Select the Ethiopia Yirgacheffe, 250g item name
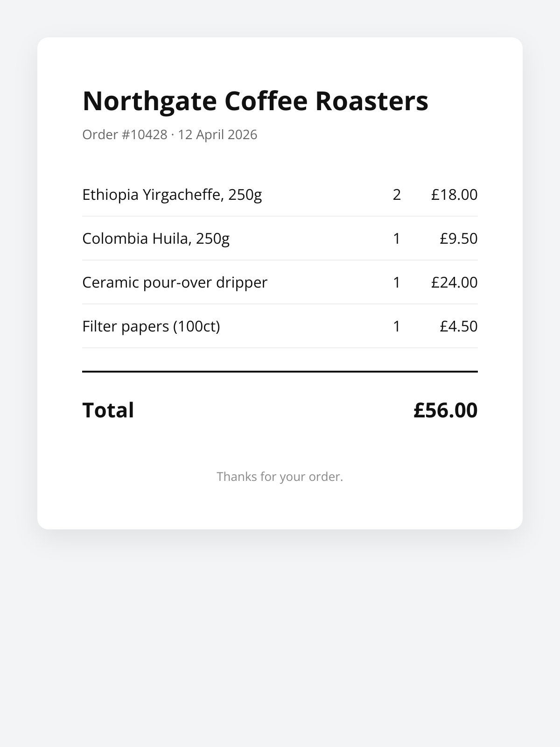The width and height of the screenshot is (560, 747). click(172, 195)
